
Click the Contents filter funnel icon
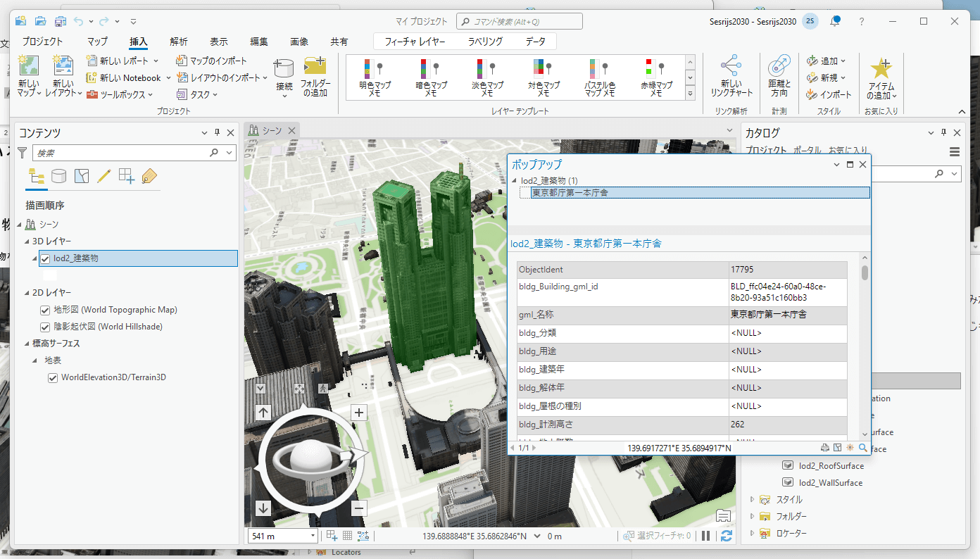[x=23, y=152]
